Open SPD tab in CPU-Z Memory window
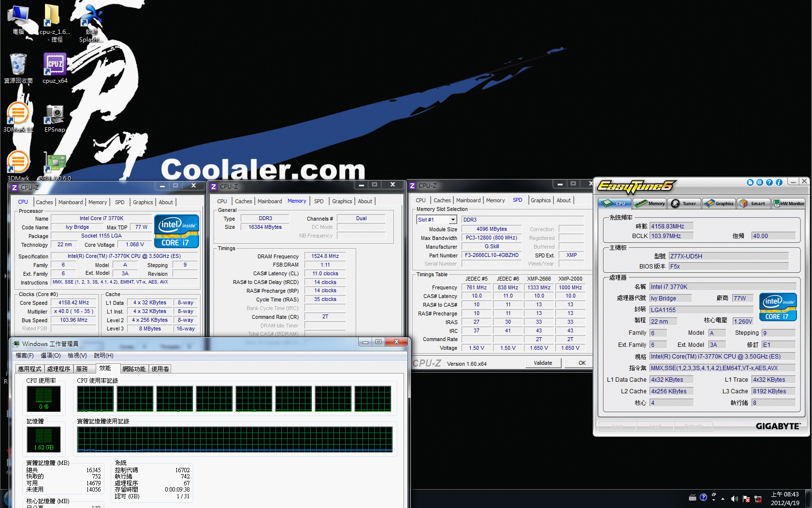Image resolution: width=812 pixels, height=508 pixels. (319, 201)
